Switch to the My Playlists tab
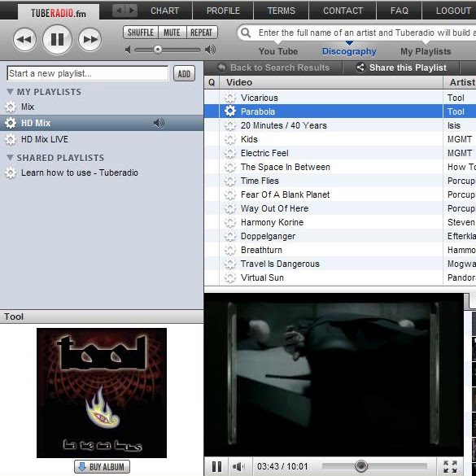This screenshot has width=476, height=476. click(426, 51)
